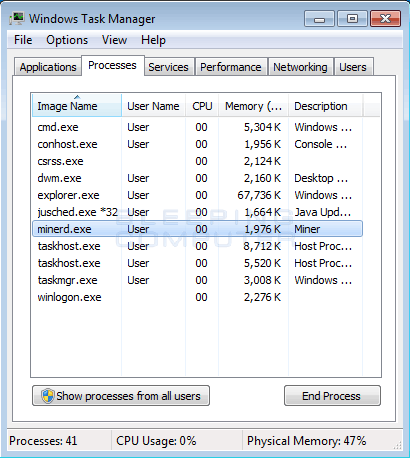Screen dimensions: 410x458
Task: Click the CPU Usage: 0% status entry
Action: point(156,441)
